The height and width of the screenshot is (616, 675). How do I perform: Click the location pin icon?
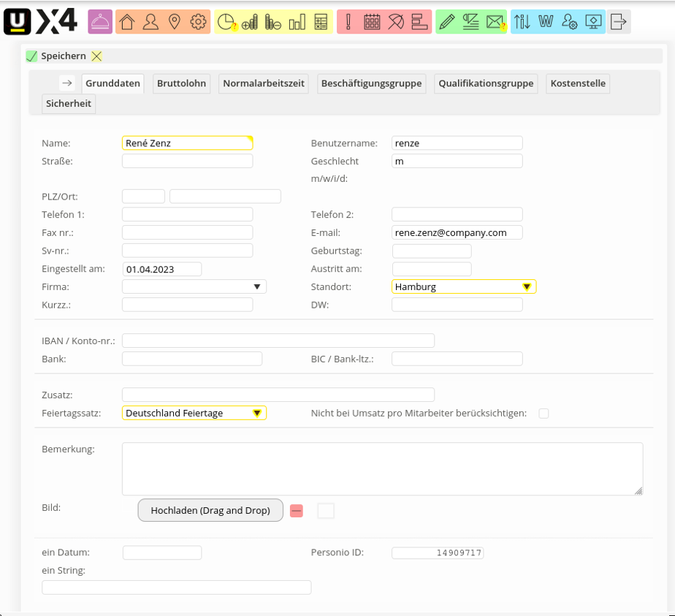tap(174, 22)
